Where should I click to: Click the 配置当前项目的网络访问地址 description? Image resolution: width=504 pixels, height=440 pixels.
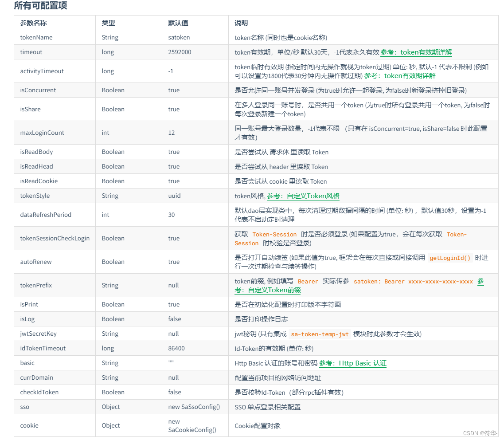[x=278, y=377]
